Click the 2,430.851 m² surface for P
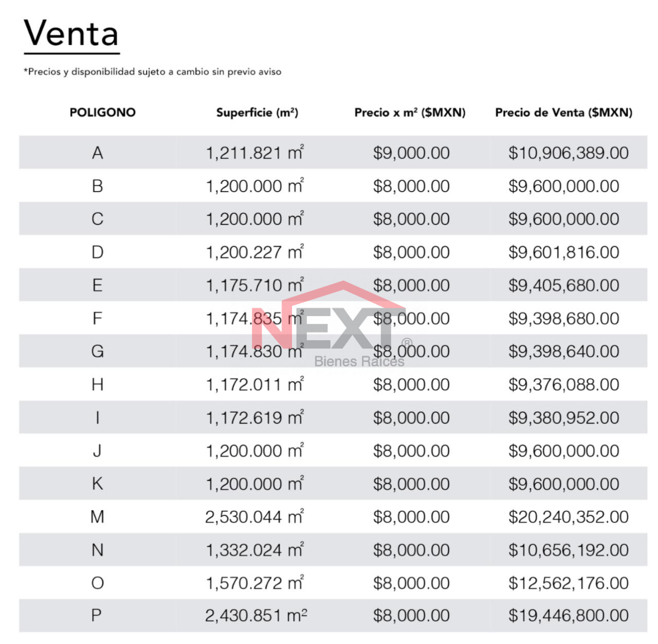This screenshot has height=644, width=658. [255, 616]
